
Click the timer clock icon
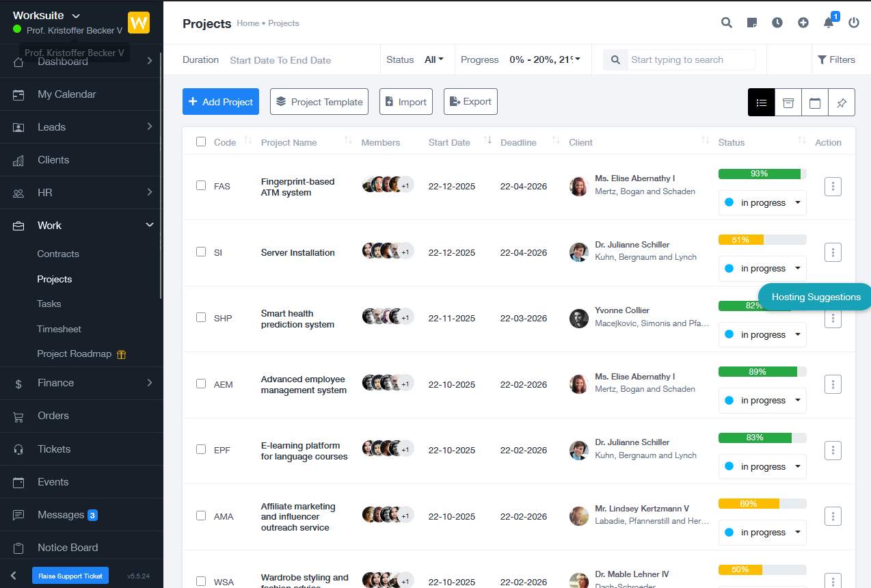coord(777,23)
